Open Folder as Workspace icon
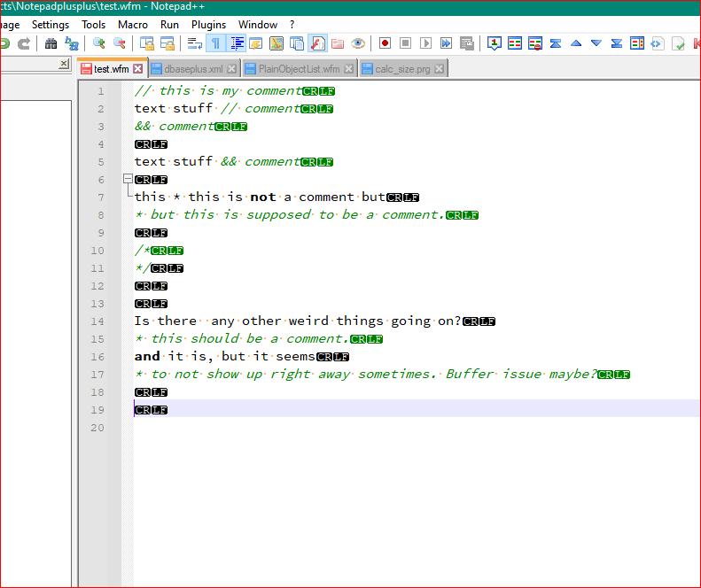 point(338,43)
